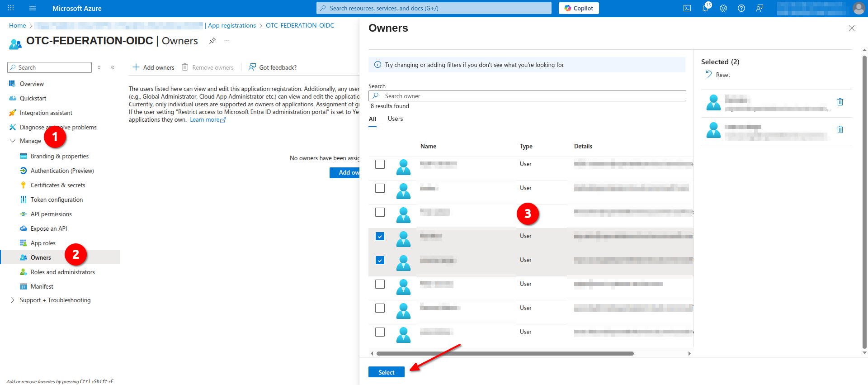Image resolution: width=868 pixels, height=385 pixels.
Task: Click the feedback icon in top bar
Action: pyautogui.click(x=759, y=8)
